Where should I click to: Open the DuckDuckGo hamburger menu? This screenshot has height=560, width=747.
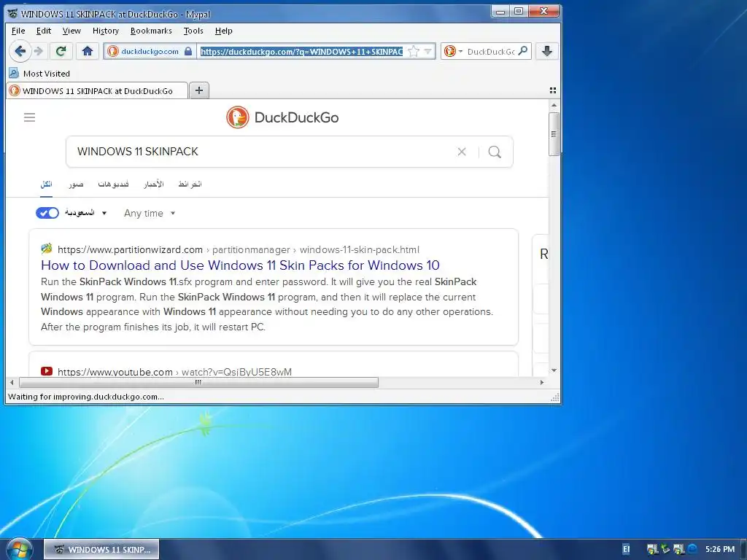[29, 117]
